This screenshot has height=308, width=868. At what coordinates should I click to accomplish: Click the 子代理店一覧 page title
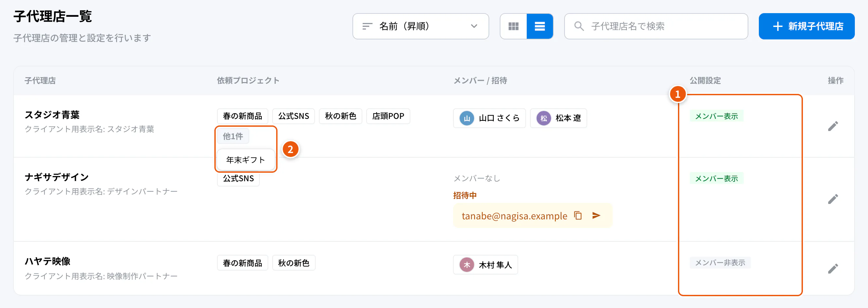(53, 16)
